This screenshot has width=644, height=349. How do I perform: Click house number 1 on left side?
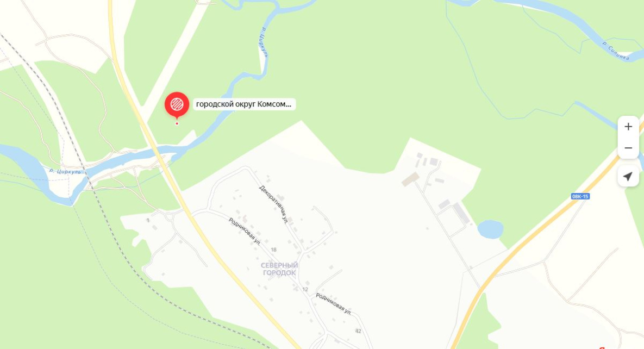pyautogui.click(x=148, y=220)
